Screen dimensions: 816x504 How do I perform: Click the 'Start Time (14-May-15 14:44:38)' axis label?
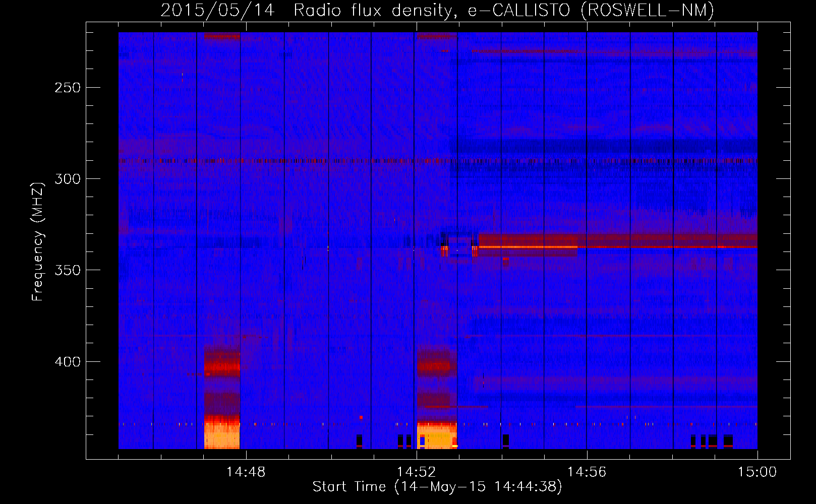(x=437, y=486)
